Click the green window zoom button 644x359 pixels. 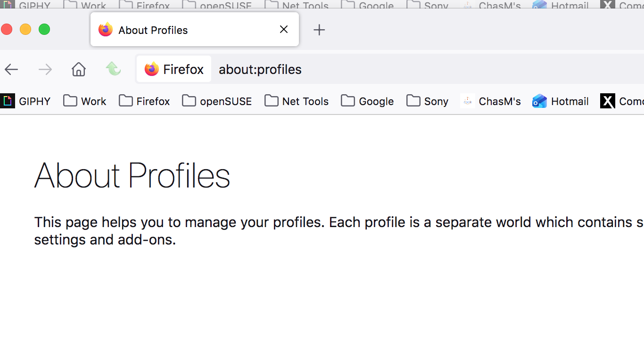point(44,30)
